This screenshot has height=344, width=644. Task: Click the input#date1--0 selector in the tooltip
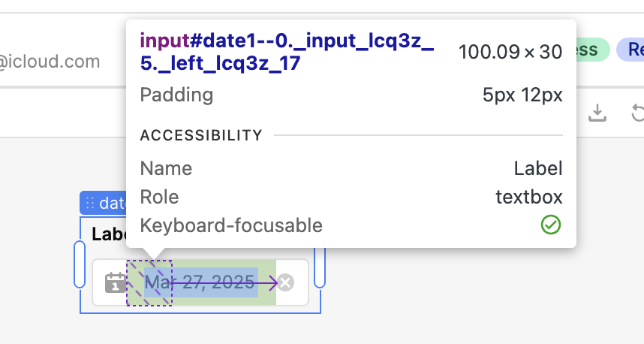point(287,52)
